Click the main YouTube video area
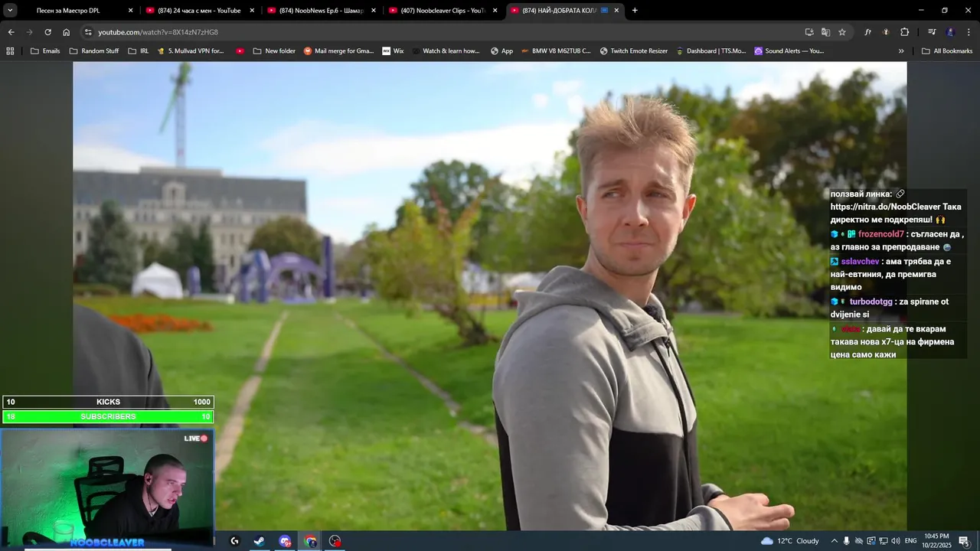Viewport: 980px width, 551px height. coord(490,295)
